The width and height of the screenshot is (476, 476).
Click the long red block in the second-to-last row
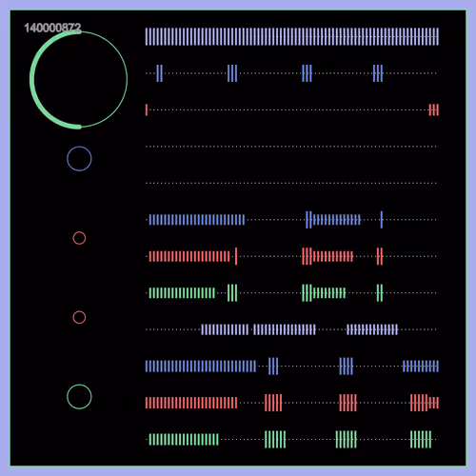click(191, 403)
